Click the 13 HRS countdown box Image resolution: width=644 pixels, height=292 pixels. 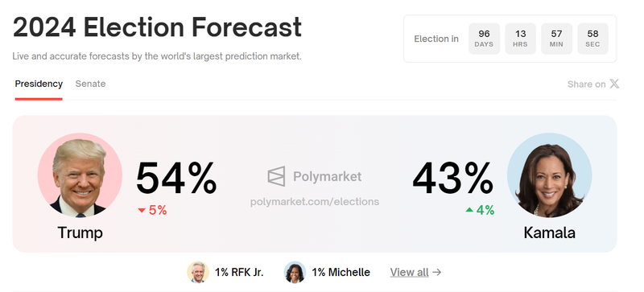pos(520,39)
